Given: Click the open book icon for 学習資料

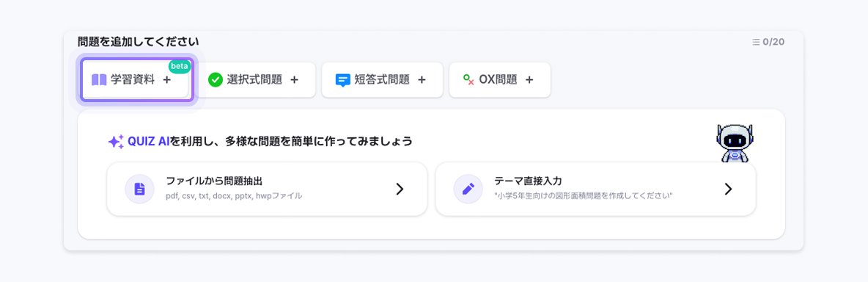Looking at the screenshot, I should 99,80.
